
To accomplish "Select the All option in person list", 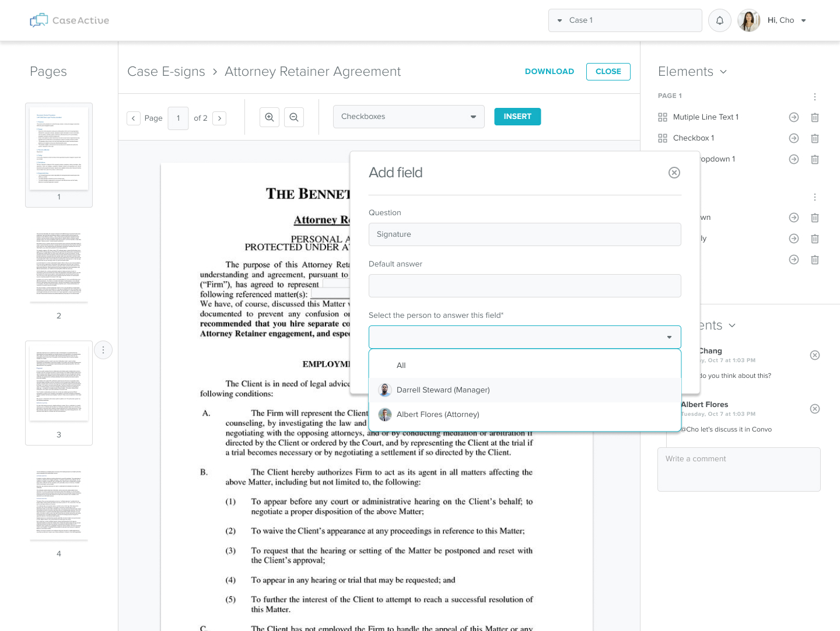I will click(x=401, y=366).
